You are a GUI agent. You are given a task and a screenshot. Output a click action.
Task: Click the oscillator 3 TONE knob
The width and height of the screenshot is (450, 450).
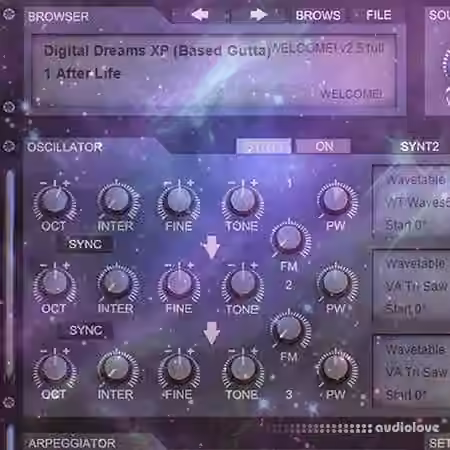click(x=243, y=369)
